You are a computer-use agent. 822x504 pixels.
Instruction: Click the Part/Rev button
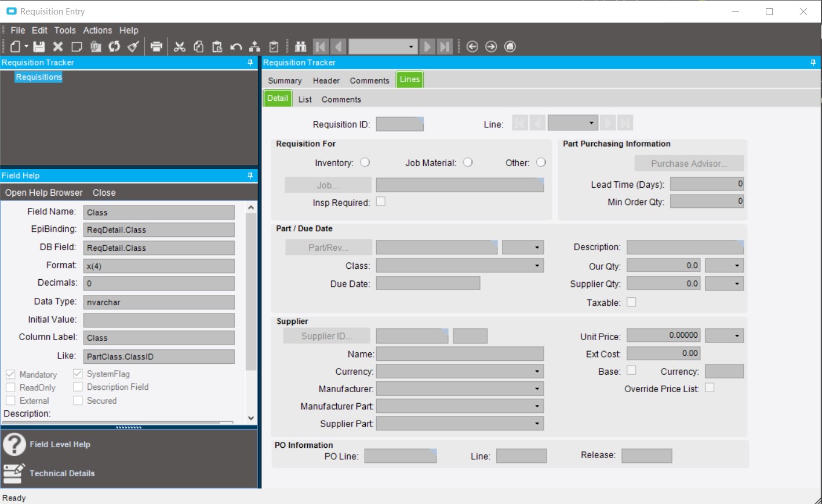point(328,247)
